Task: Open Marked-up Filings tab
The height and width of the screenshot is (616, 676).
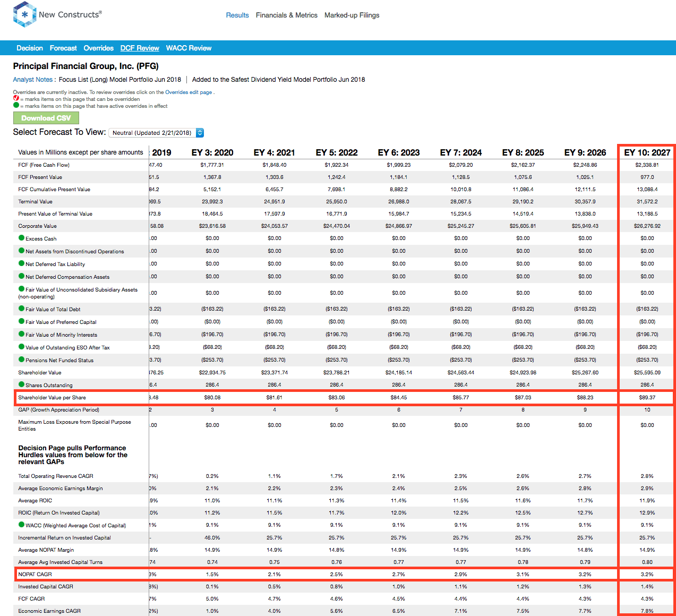Action: click(352, 15)
